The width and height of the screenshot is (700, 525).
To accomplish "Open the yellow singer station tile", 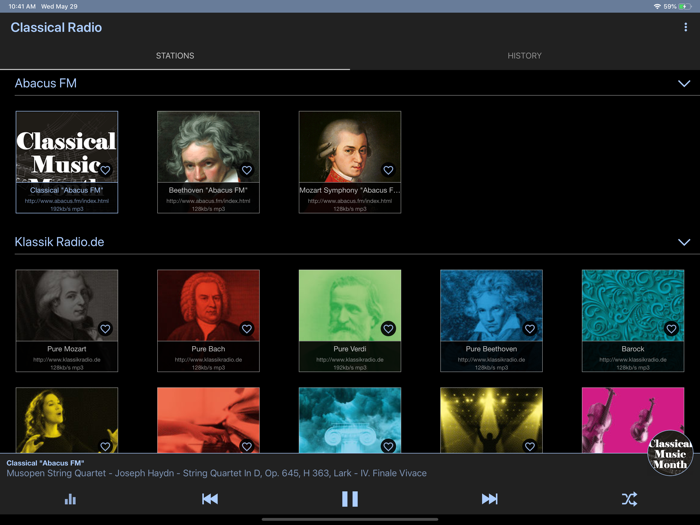I will (67, 420).
